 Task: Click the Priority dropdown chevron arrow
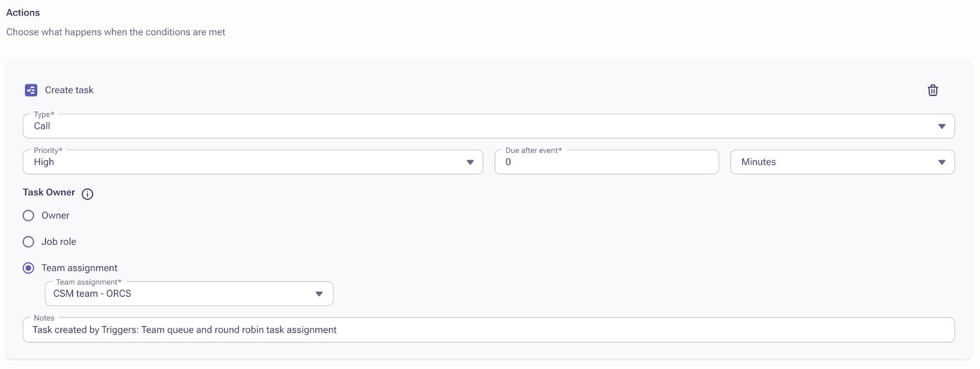(470, 162)
